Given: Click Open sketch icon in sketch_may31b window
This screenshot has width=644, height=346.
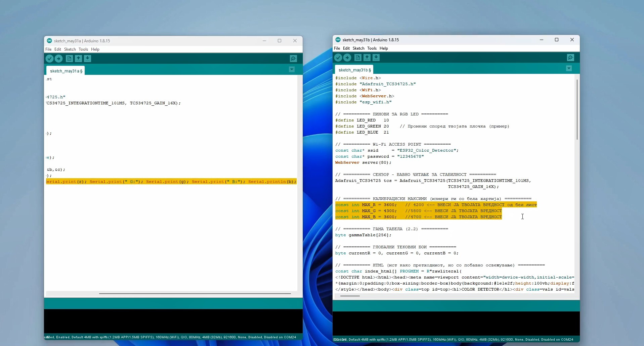Looking at the screenshot, I should click(367, 58).
